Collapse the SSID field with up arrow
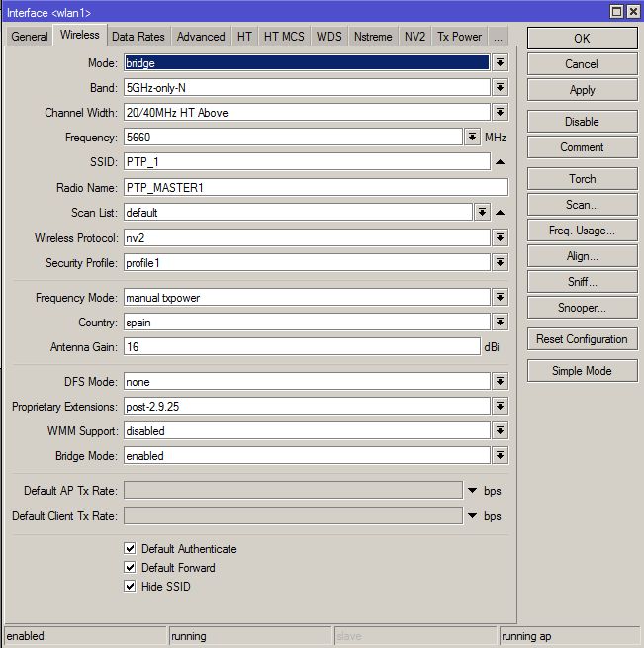644x648 pixels. [500, 162]
